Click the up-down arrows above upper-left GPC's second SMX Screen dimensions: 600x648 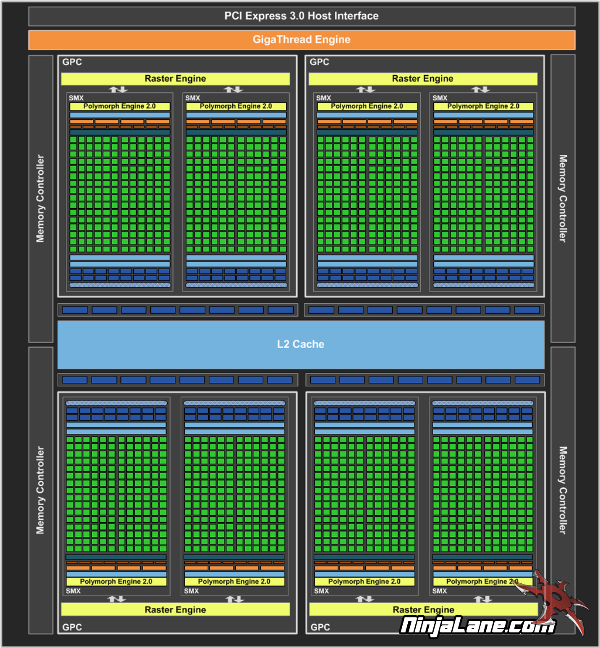[x=233, y=89]
